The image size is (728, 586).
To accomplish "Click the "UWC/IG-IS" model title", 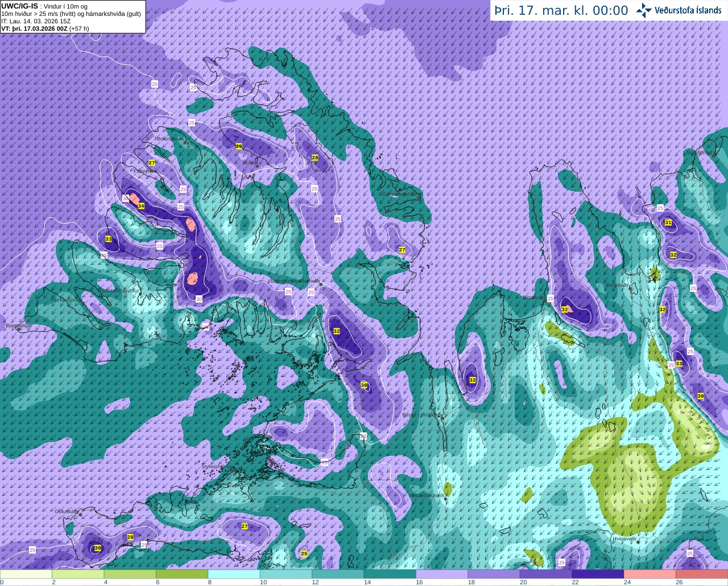I will coord(19,6).
